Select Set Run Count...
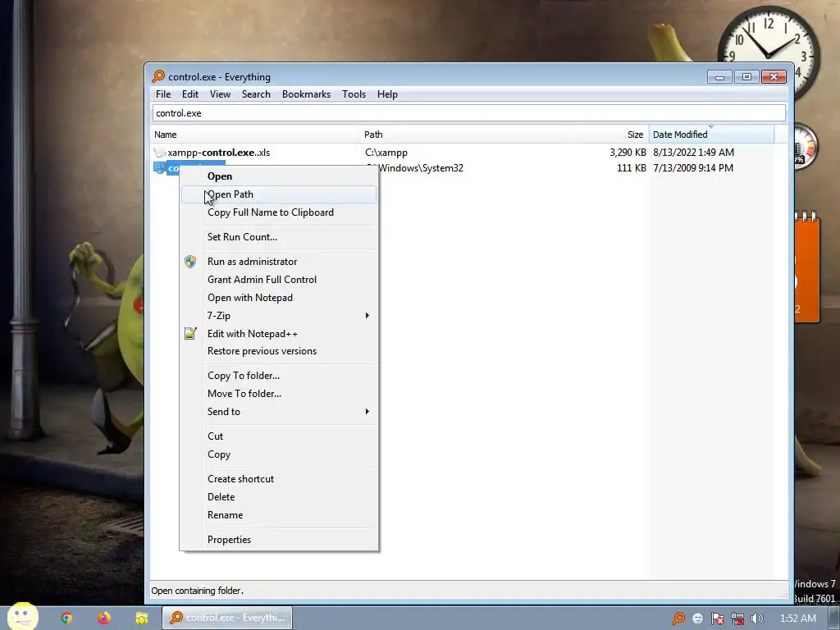This screenshot has height=630, width=840. click(279, 237)
